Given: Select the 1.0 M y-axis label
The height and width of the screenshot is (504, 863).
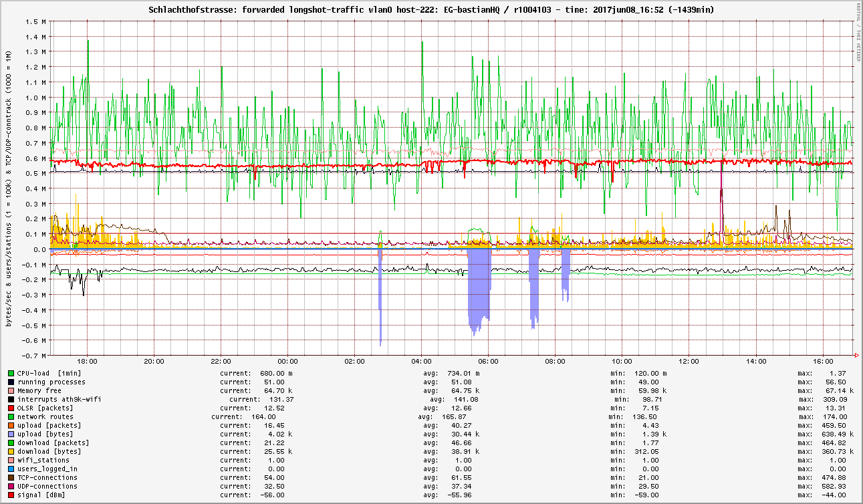Looking at the screenshot, I should coord(35,98).
